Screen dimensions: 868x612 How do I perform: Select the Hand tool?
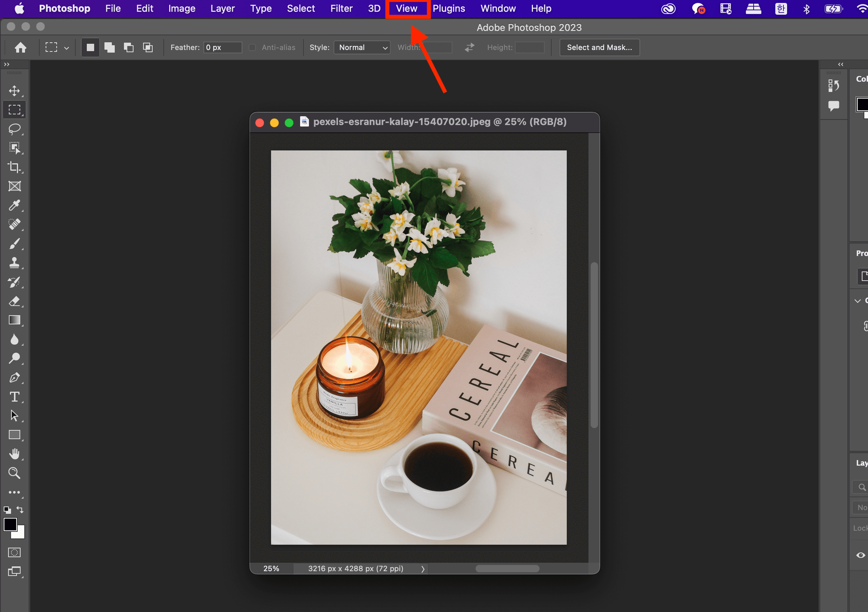tap(14, 453)
